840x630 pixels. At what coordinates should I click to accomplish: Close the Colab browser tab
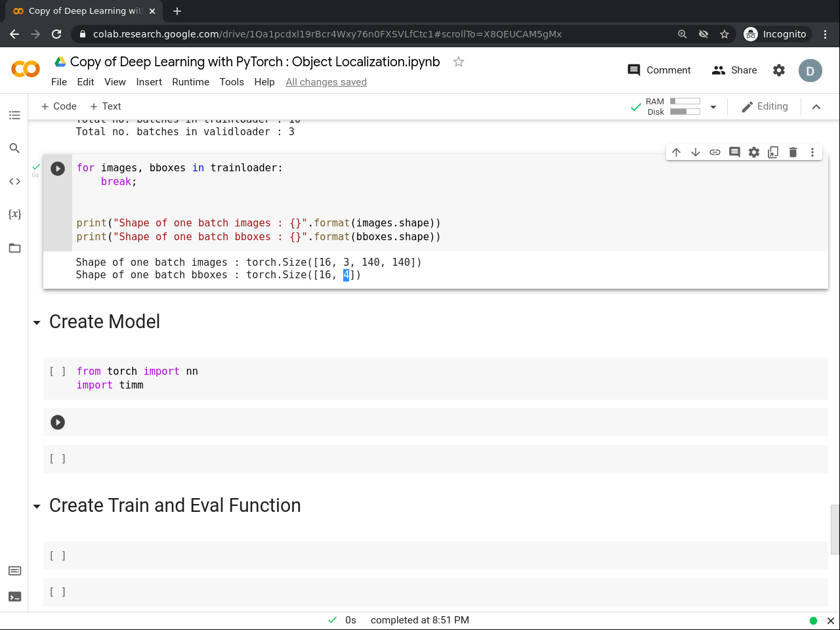point(152,11)
